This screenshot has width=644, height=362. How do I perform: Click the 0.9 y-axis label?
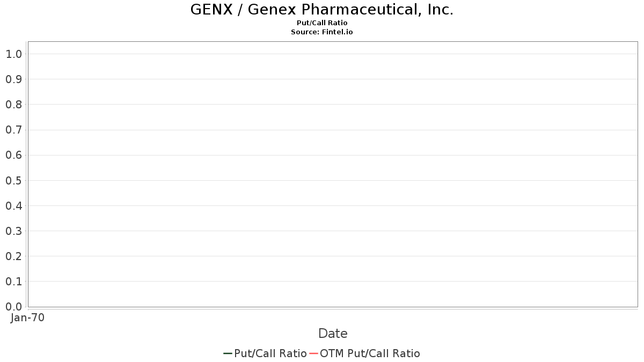pos(13,79)
